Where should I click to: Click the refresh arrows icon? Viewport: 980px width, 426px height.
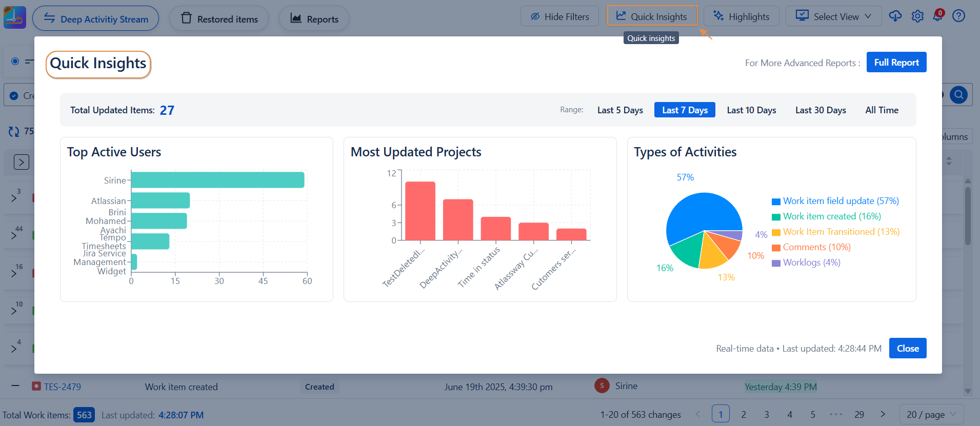pyautogui.click(x=14, y=132)
